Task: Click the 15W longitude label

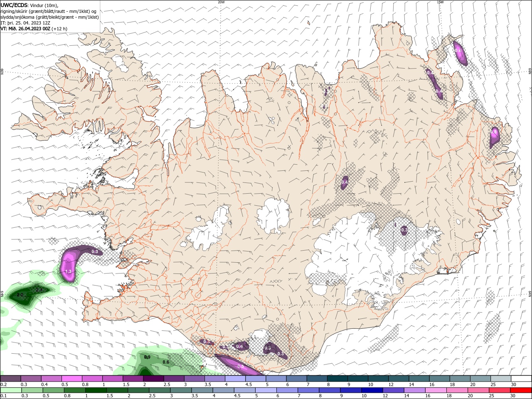Action: pyautogui.click(x=440, y=2)
